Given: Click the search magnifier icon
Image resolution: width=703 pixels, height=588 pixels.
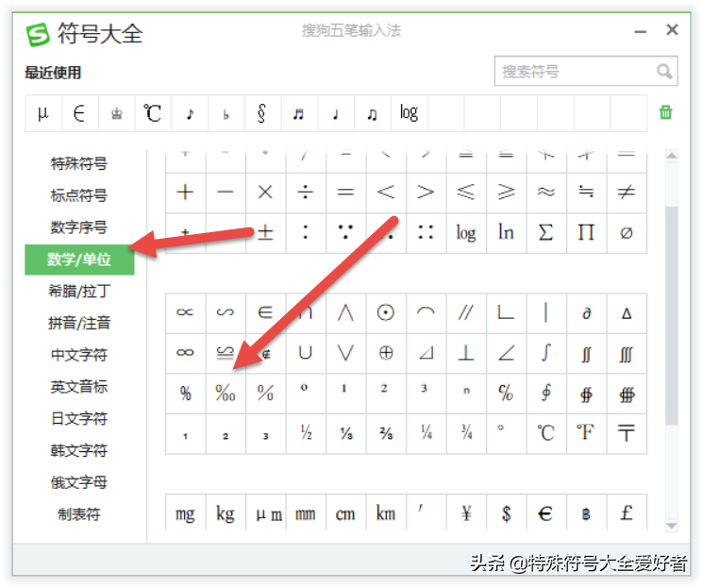Looking at the screenshot, I should pos(664,72).
